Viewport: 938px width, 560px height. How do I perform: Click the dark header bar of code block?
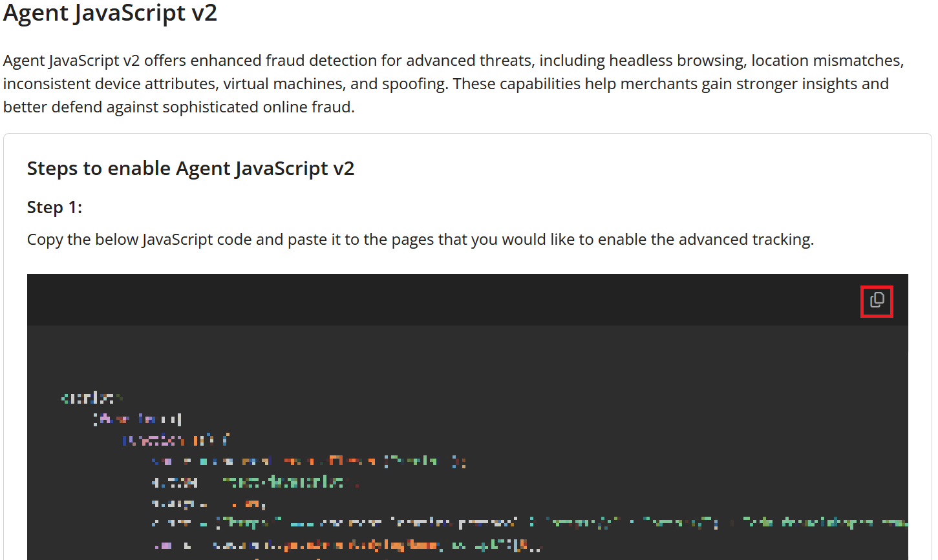point(440,300)
